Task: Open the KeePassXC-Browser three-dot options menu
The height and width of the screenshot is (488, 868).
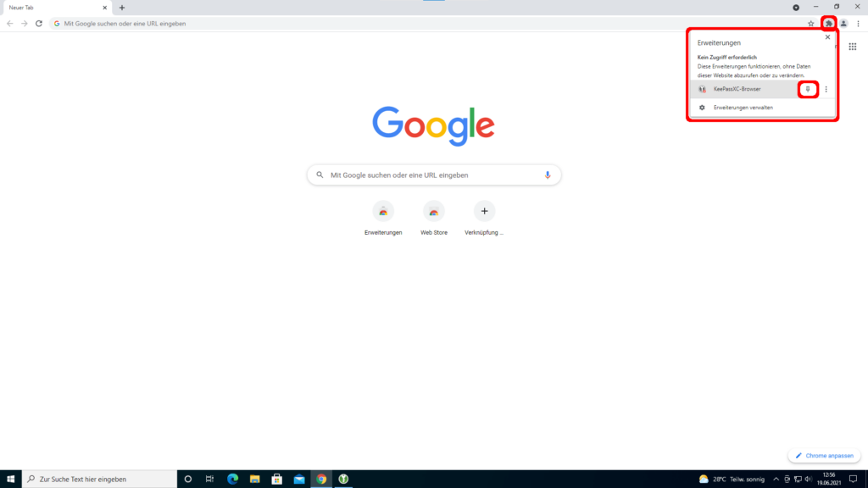Action: pos(826,89)
